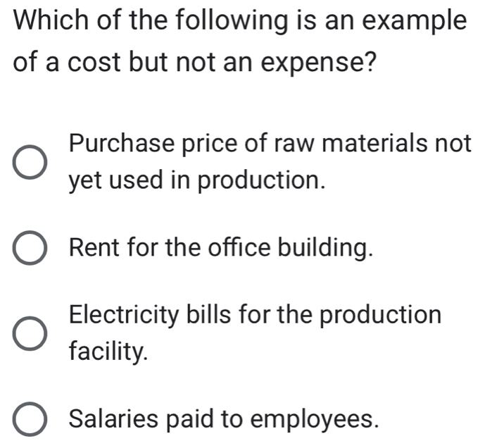
Task: Click the word 'Salaries' in the fourth answer
Action: [113, 419]
